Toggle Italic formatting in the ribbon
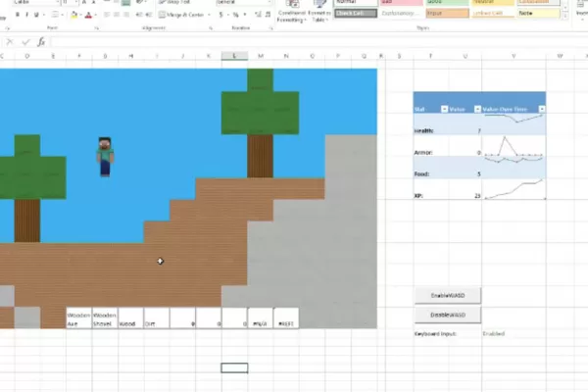The width and height of the screenshot is (588, 392). 26,15
